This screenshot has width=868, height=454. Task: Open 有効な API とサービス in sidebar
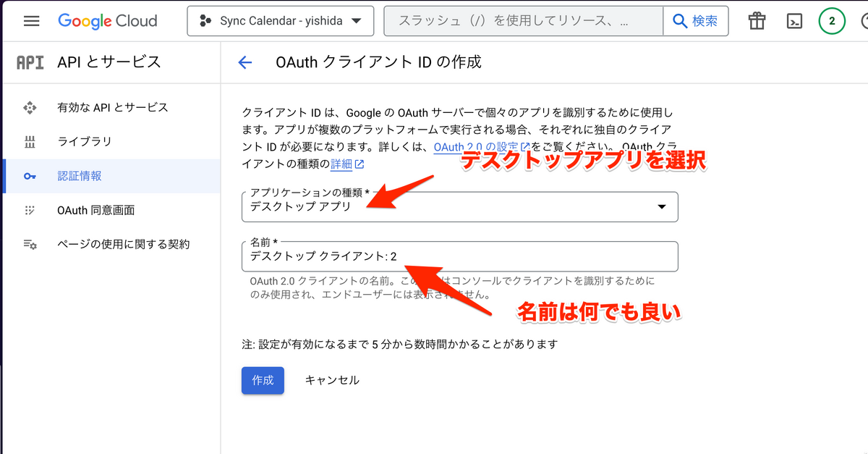(x=111, y=107)
